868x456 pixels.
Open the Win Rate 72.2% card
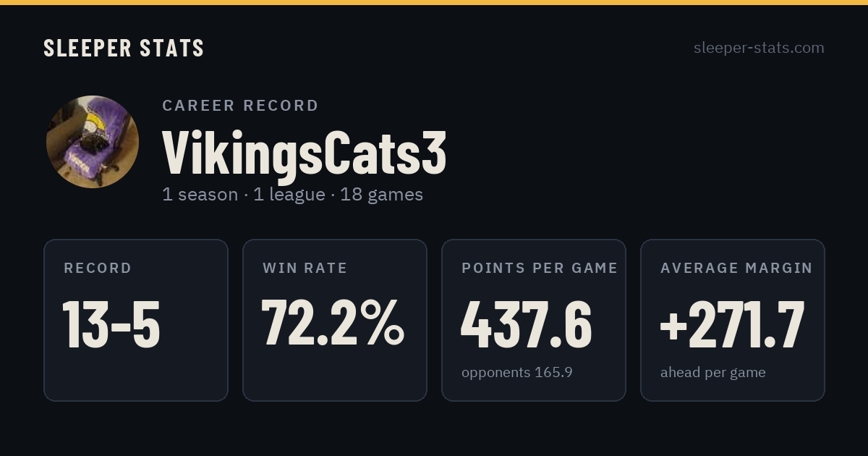335,320
